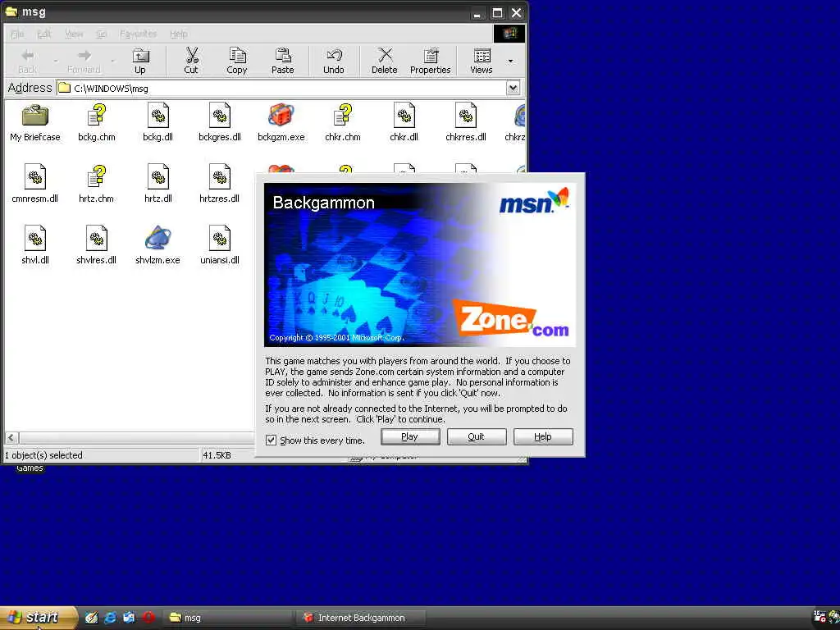
Task: Click the 41.5KB status bar entry
Action: coord(217,455)
